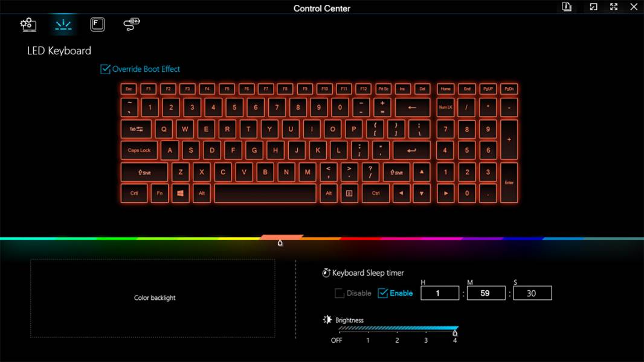Uncheck the Enable sleep timer box
Viewport: 644px width, 362px height.
(383, 293)
